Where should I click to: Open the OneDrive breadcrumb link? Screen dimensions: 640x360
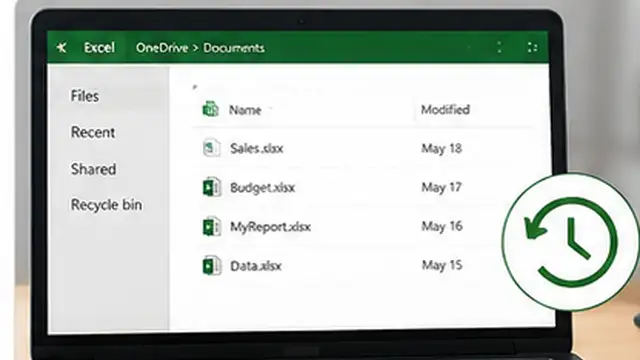[x=162, y=48]
